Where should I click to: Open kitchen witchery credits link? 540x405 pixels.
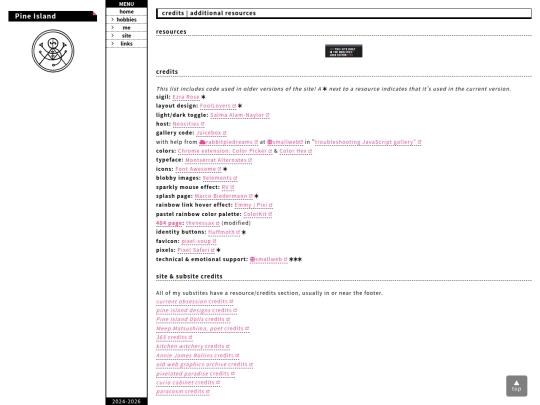[x=193, y=347]
